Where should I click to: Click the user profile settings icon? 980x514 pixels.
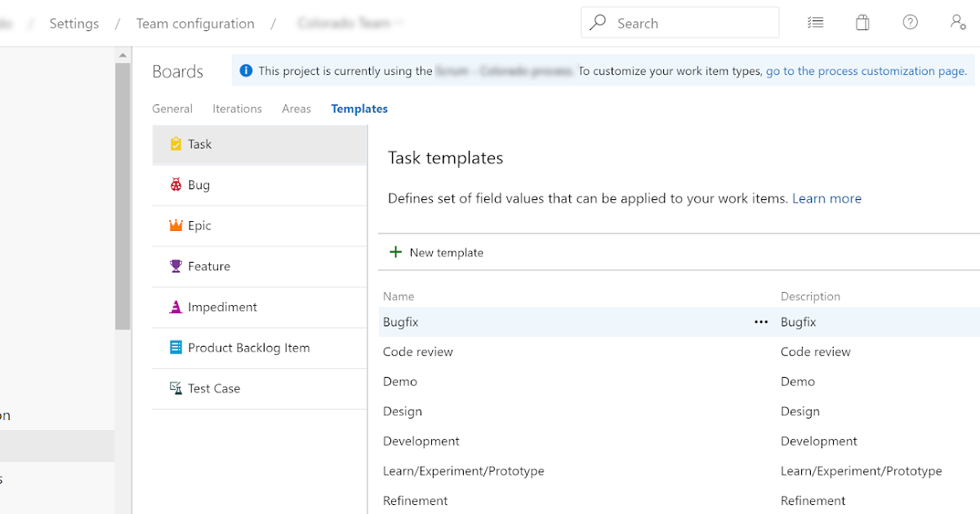point(957,22)
